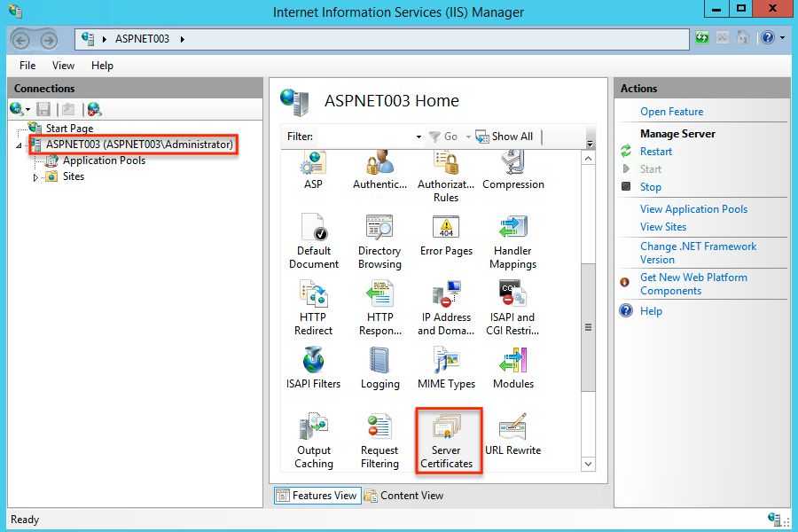798x532 pixels.
Task: Select ASPNET003 server tree node
Action: 139,145
